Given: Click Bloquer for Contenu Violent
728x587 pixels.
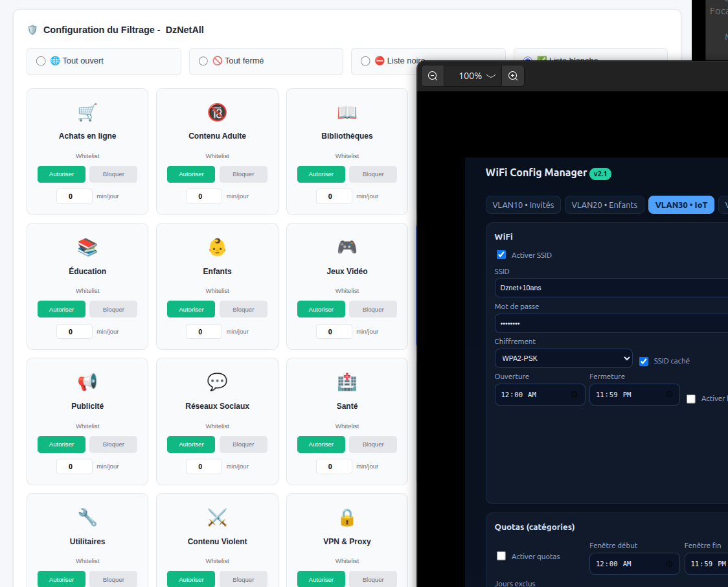Looking at the screenshot, I should click(244, 580).
